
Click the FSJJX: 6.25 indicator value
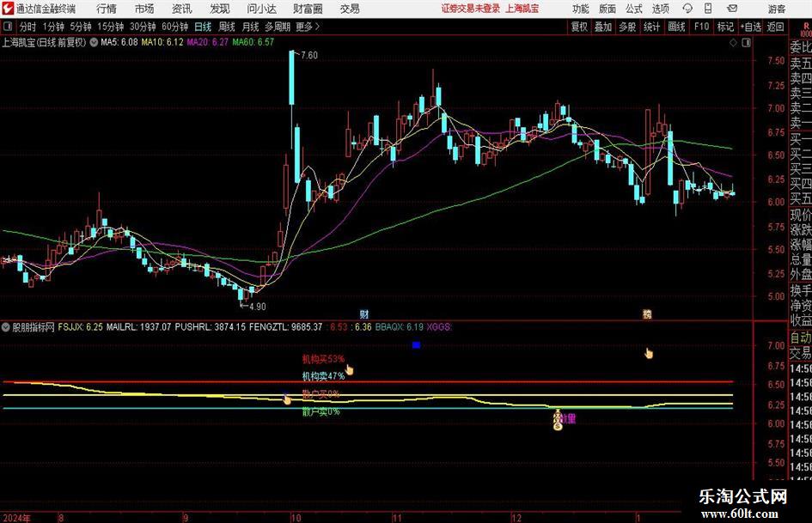80,326
